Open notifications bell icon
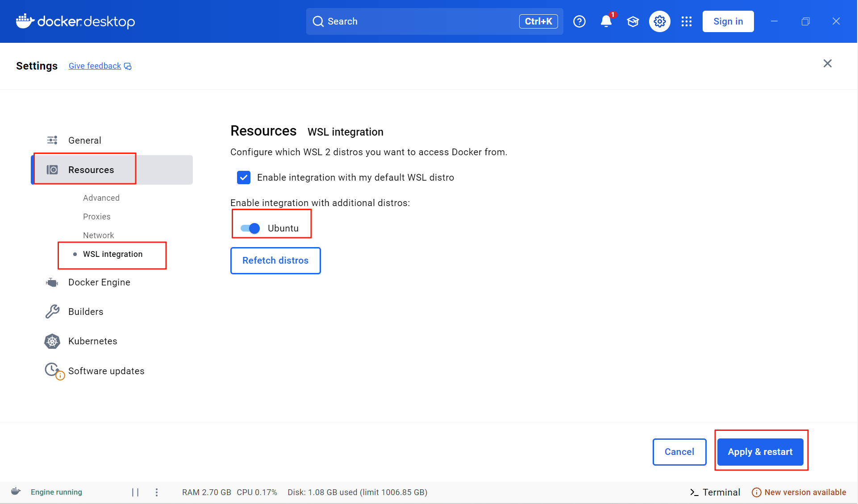This screenshot has height=504, width=858. click(x=606, y=21)
